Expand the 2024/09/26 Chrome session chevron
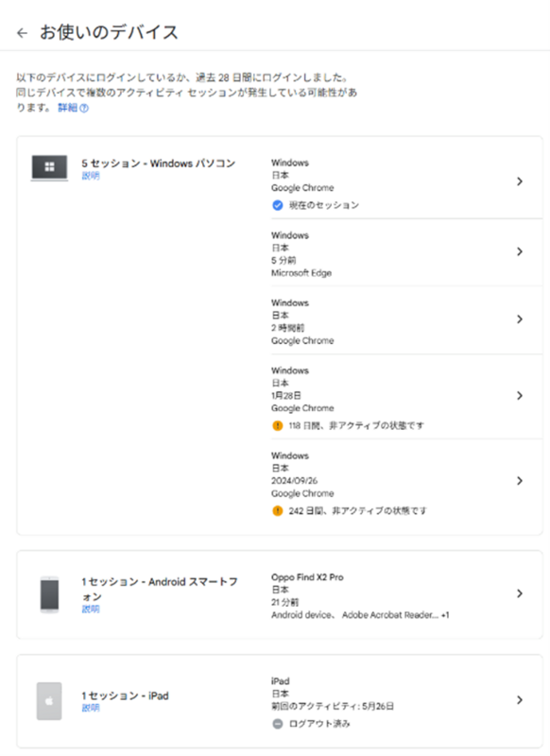Viewport: 550px width, 756px height. [520, 481]
